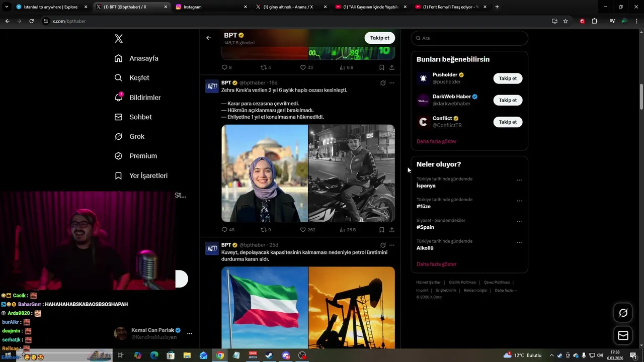Bookmark the post with 43 likes
Screen dimensions: 644x362
point(382,67)
